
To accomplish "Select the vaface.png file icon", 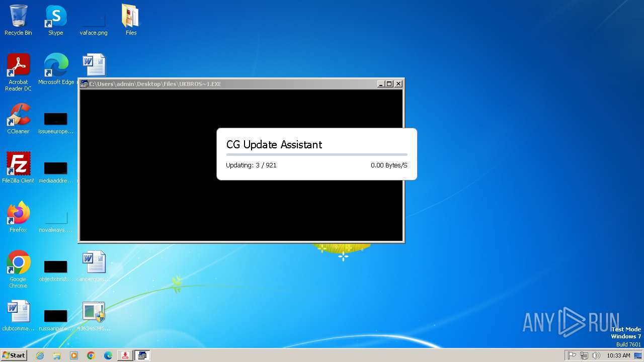I will click(x=94, y=20).
